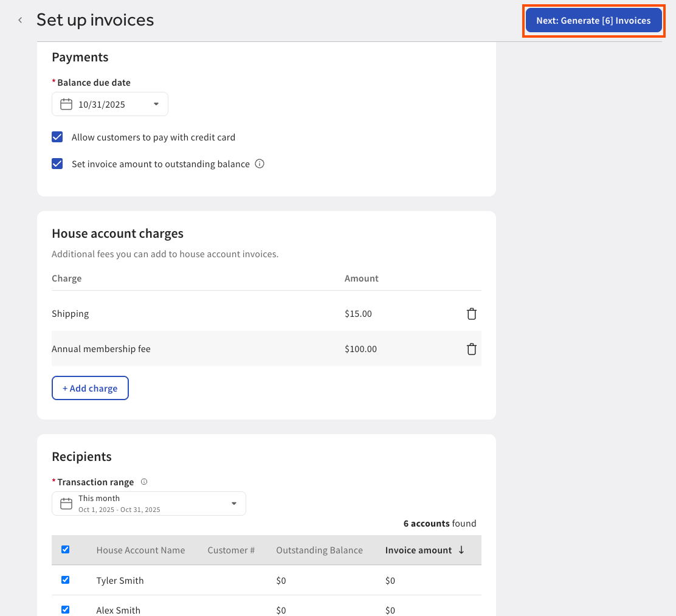Open the balance due date calendar icon
The height and width of the screenshot is (616, 676).
pyautogui.click(x=66, y=103)
